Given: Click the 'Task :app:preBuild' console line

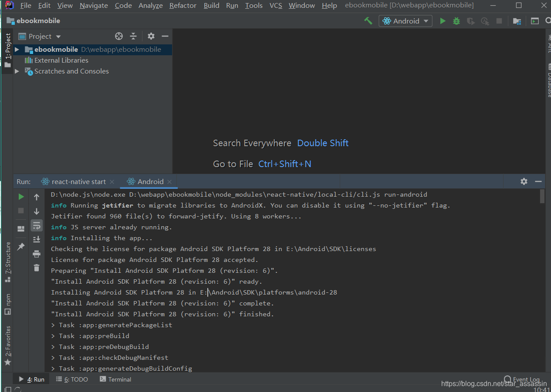Looking at the screenshot, I should (90, 336).
